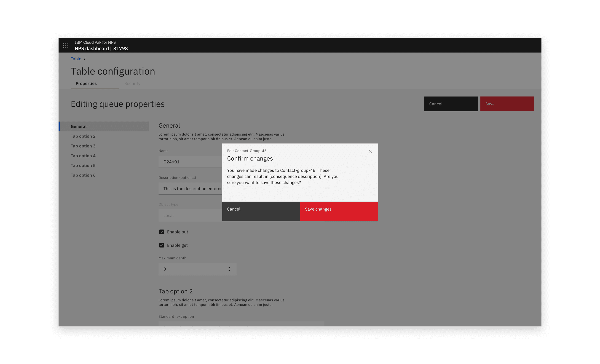The height and width of the screenshot is (364, 600).
Task: Cancel editing queue properties
Action: [x=451, y=104]
